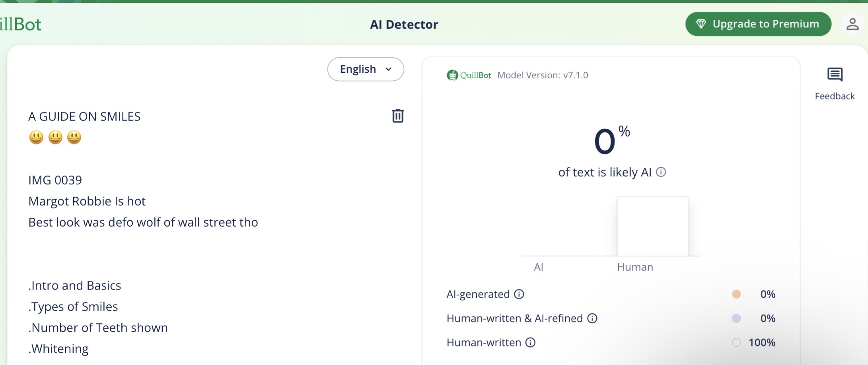Screen dimensions: 868x365
Task: Show info tooltip for Human-written & AI-refined
Action: pos(592,318)
